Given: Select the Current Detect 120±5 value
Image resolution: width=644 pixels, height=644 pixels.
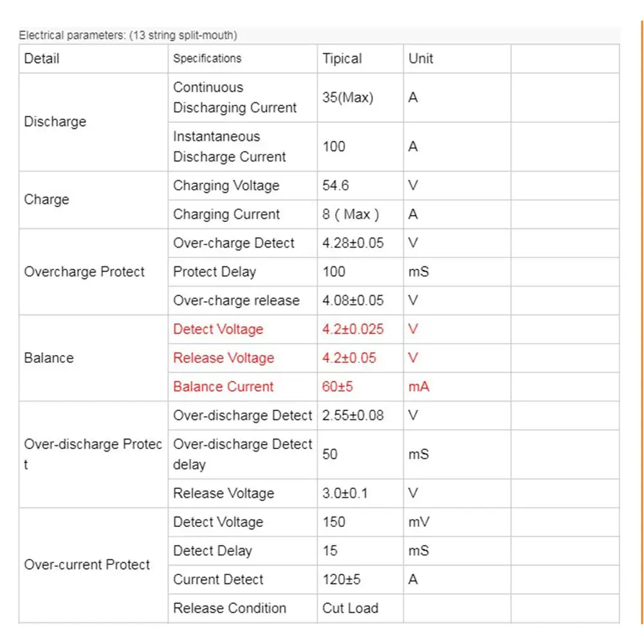Looking at the screenshot, I should (x=360, y=580).
